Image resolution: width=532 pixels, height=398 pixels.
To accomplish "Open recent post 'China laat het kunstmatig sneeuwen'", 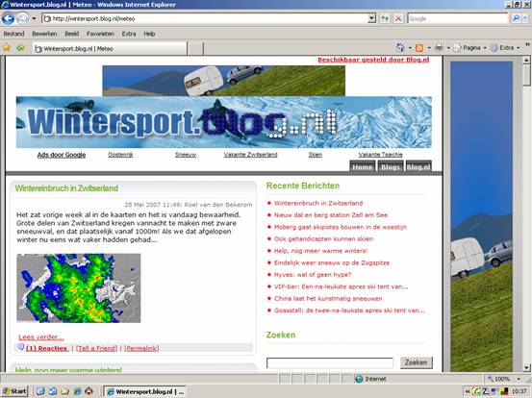I will coord(328,298).
